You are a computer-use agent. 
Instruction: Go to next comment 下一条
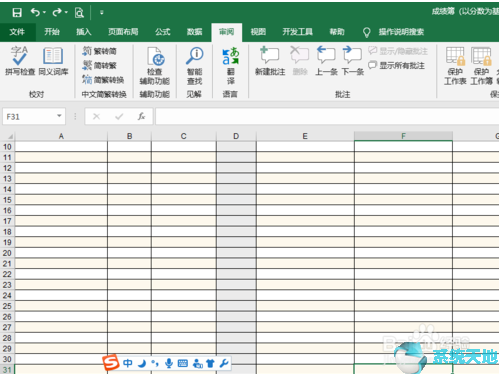352,61
